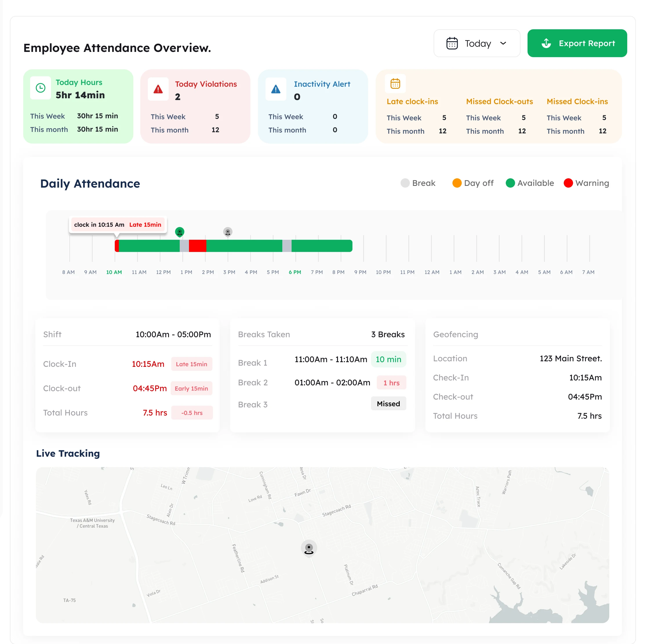
Task: Click the -0.5 hrs badge
Action: (192, 413)
